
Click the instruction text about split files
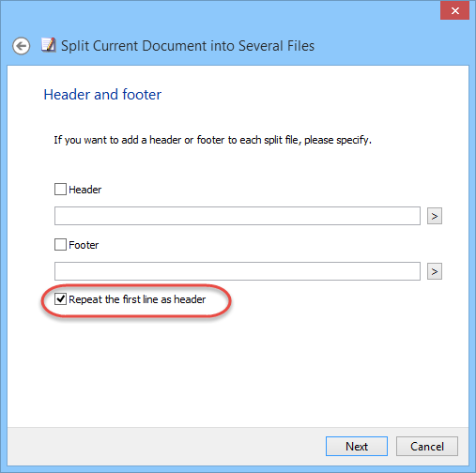pos(212,140)
